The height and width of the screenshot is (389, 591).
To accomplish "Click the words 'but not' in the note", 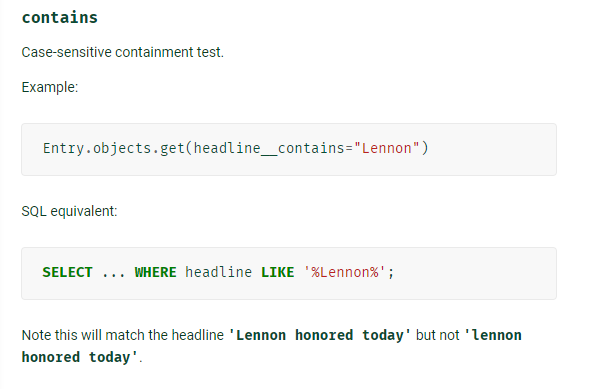I will tap(438, 335).
